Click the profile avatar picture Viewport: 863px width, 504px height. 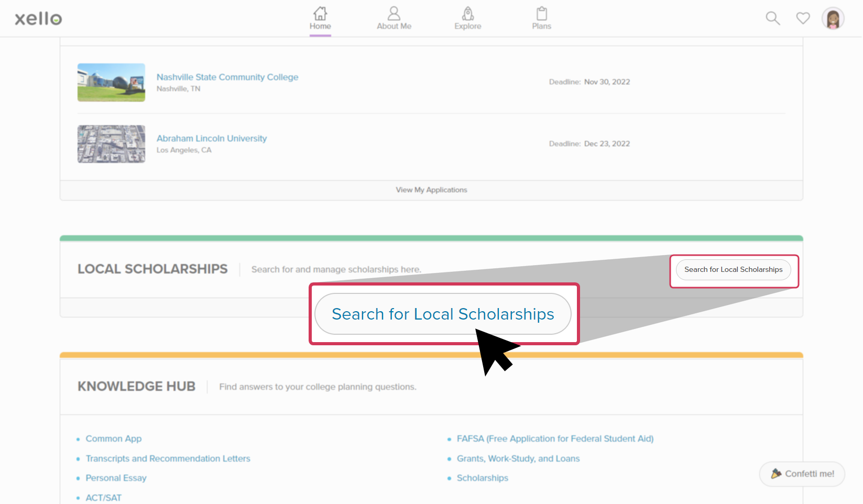coord(833,17)
